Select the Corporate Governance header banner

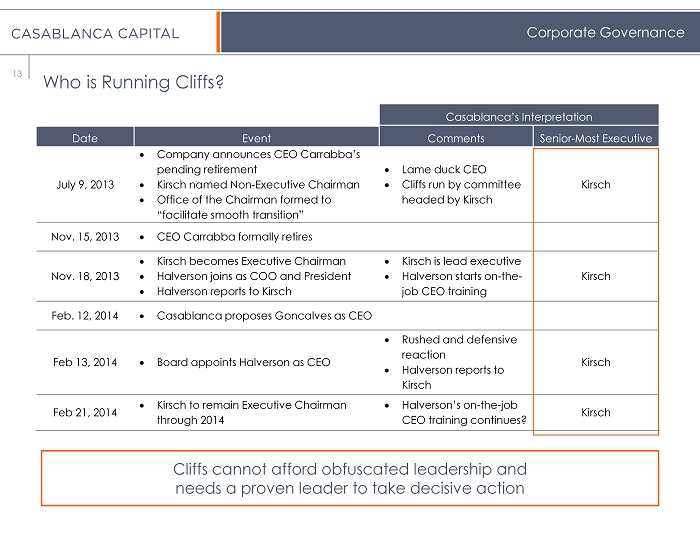pos(606,33)
